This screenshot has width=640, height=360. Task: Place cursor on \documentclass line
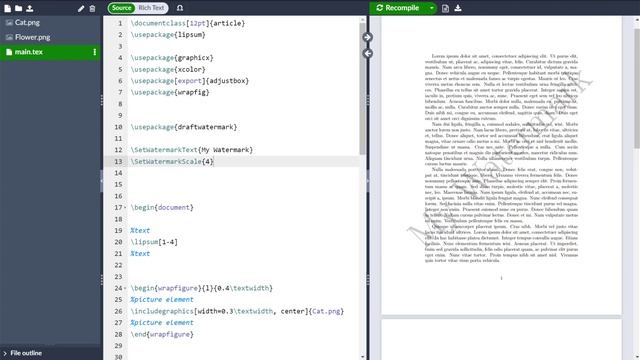188,23
